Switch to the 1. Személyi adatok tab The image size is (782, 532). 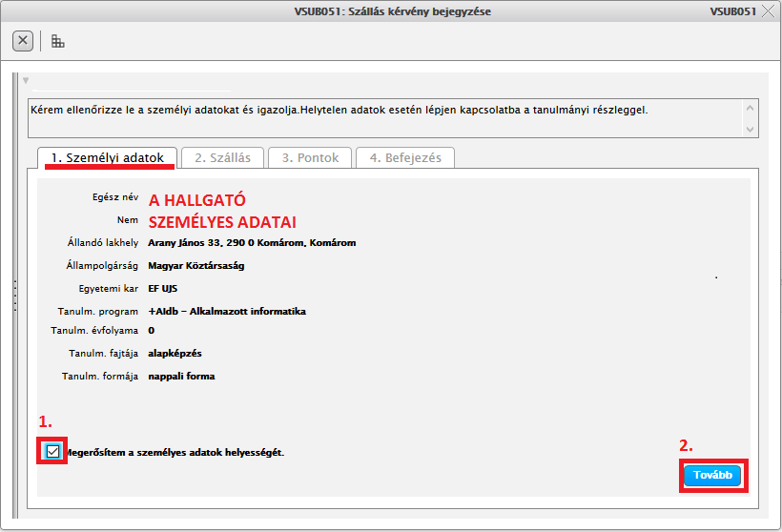click(108, 157)
